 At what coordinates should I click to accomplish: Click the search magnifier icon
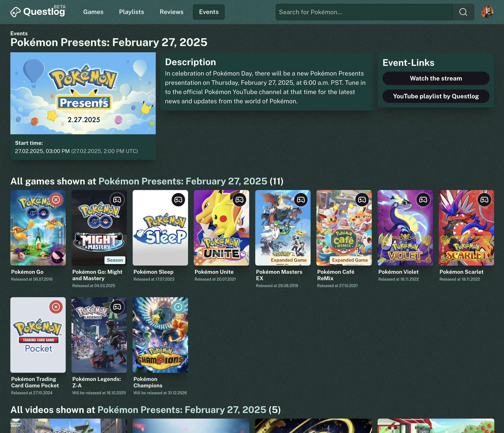pos(463,12)
